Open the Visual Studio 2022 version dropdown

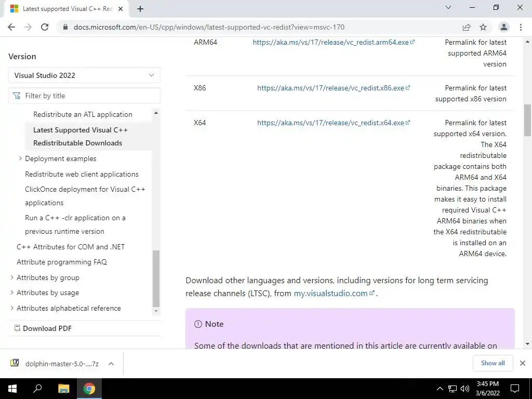click(84, 75)
